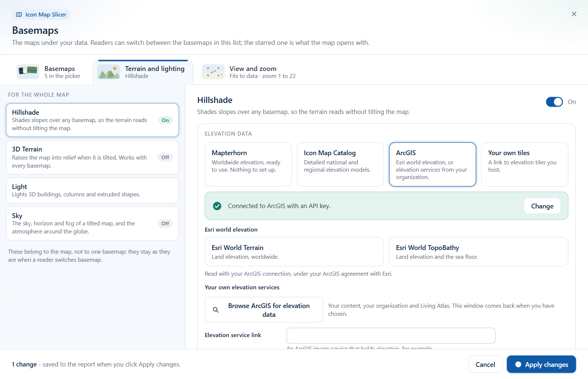Click the Off badge for Sky

click(x=165, y=224)
